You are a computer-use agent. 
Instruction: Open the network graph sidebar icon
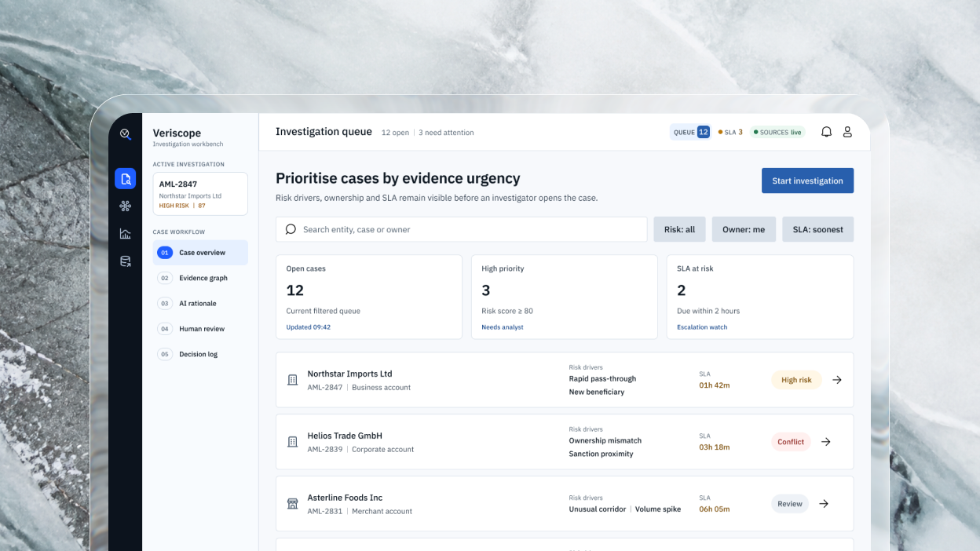click(x=125, y=206)
